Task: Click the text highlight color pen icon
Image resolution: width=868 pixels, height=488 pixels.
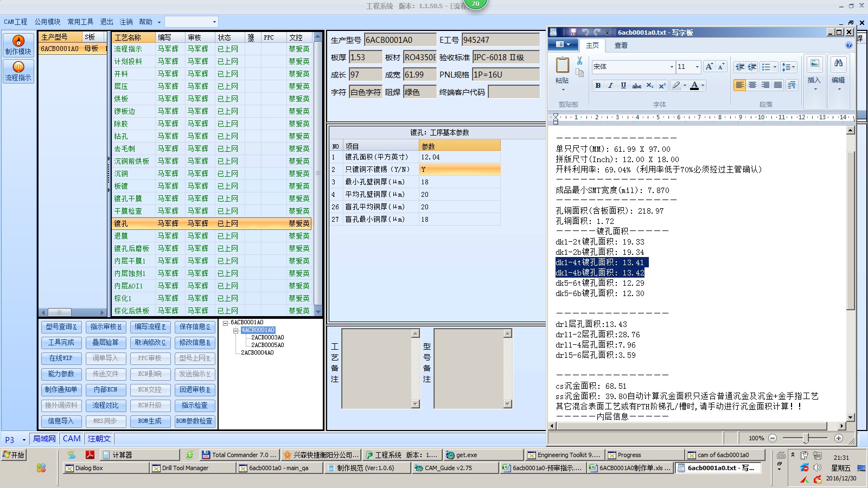Action: click(676, 86)
